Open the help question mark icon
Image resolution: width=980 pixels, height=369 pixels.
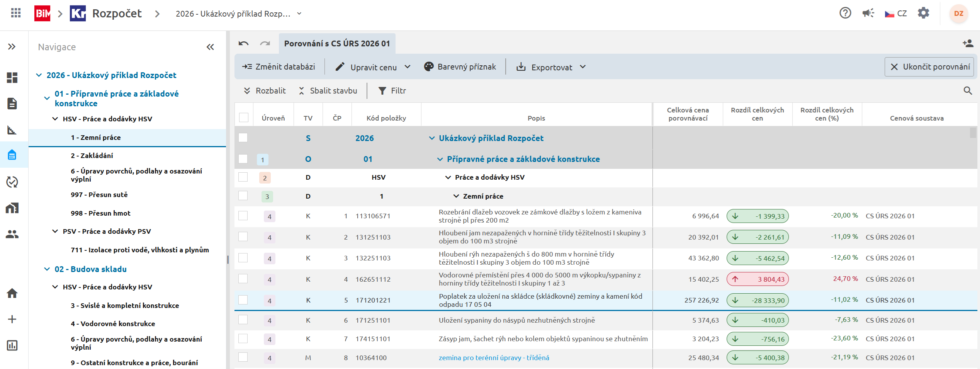pyautogui.click(x=845, y=13)
